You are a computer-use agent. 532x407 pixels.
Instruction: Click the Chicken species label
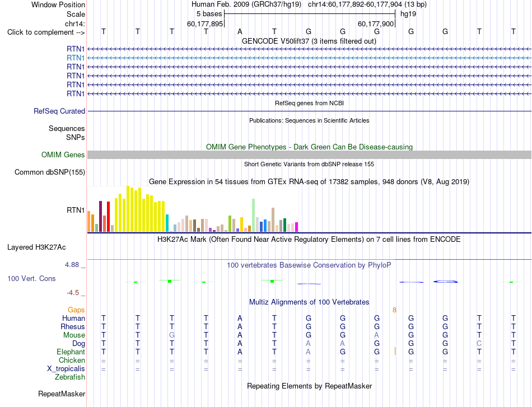click(x=72, y=360)
